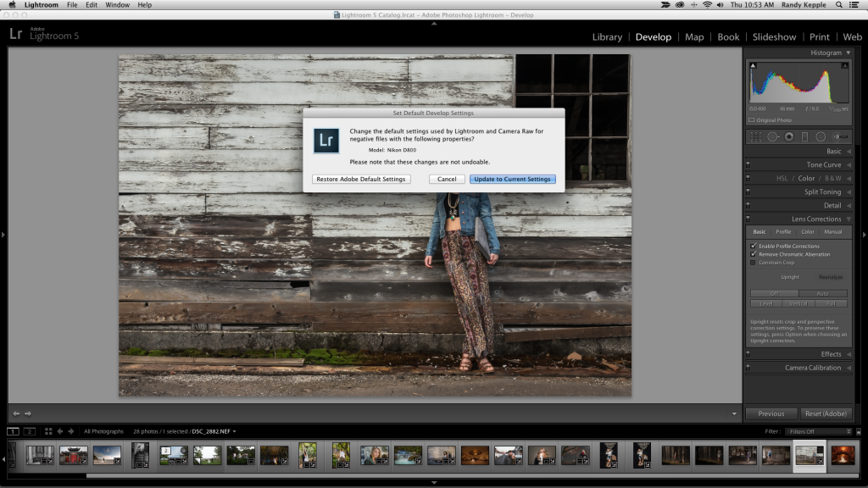The image size is (868, 488).
Task: Click Cancel in the dialog
Action: point(447,179)
